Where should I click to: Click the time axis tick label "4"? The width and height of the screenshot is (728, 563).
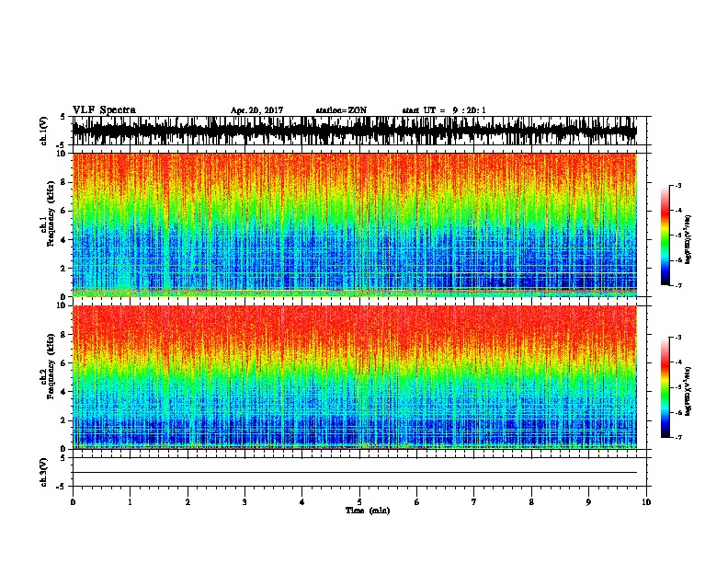coord(302,502)
